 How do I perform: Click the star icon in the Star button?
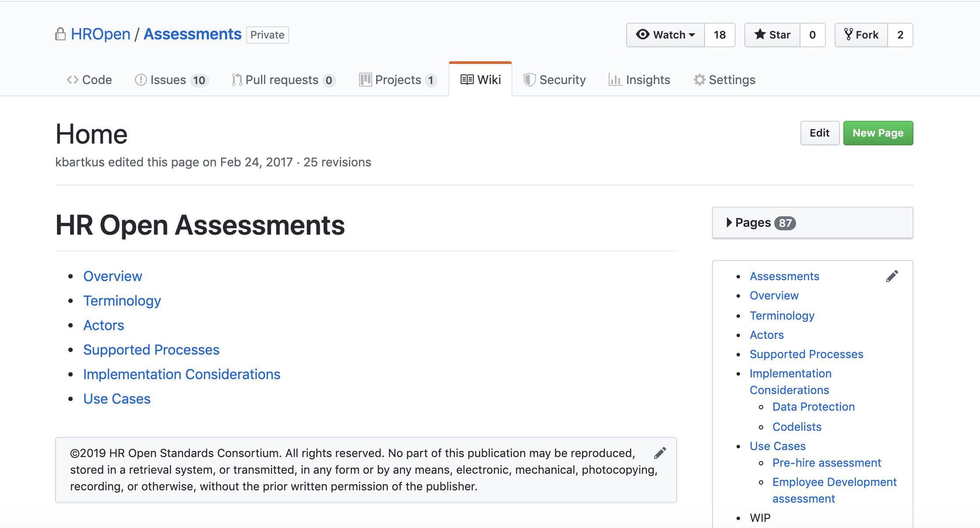click(760, 34)
